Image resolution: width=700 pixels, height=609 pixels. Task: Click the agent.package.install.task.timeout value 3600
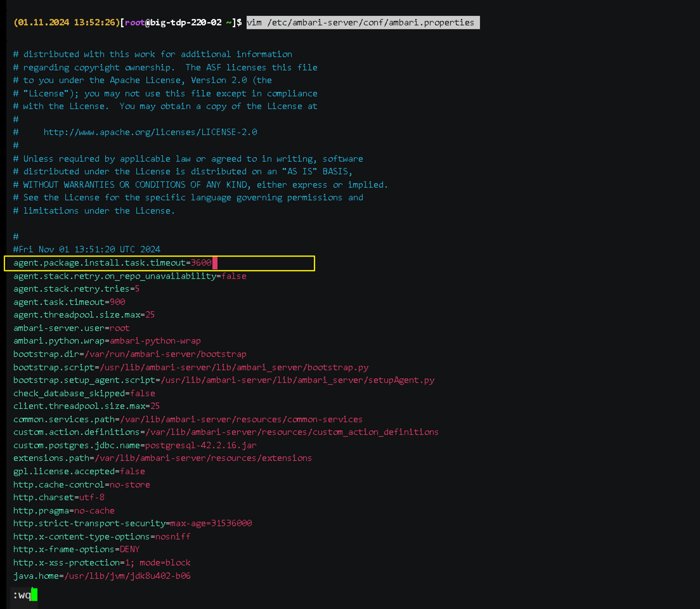pos(201,263)
